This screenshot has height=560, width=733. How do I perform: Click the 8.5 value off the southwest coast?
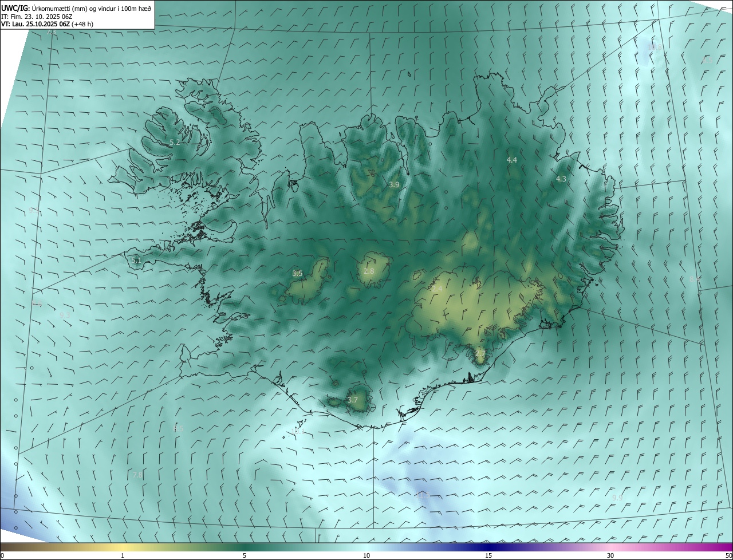(178, 428)
